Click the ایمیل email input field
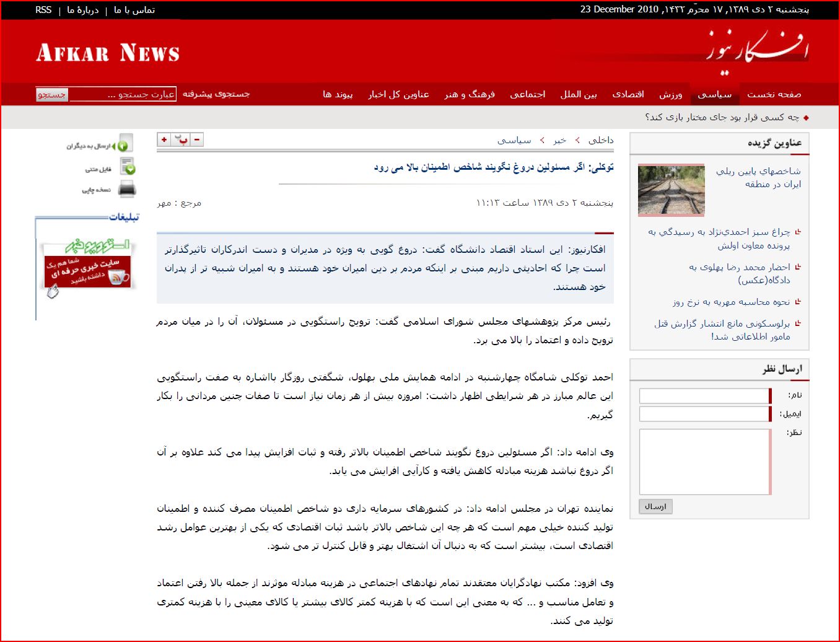 pyautogui.click(x=705, y=414)
